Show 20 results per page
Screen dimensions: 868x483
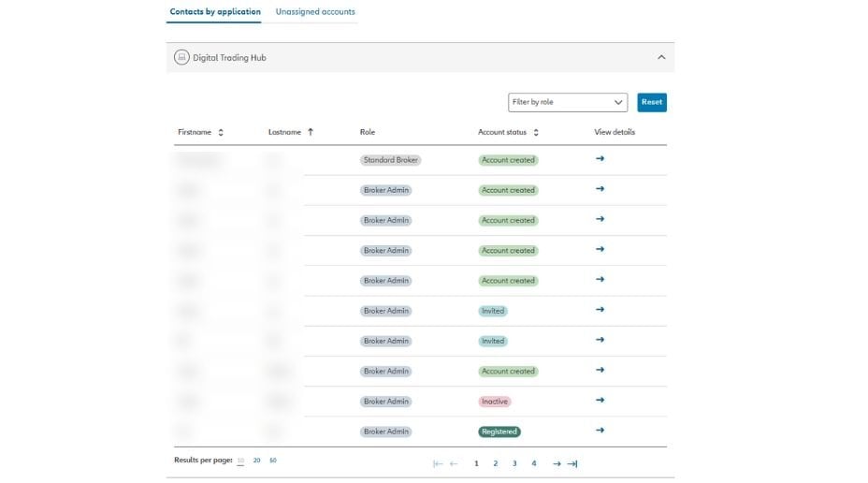tap(257, 461)
